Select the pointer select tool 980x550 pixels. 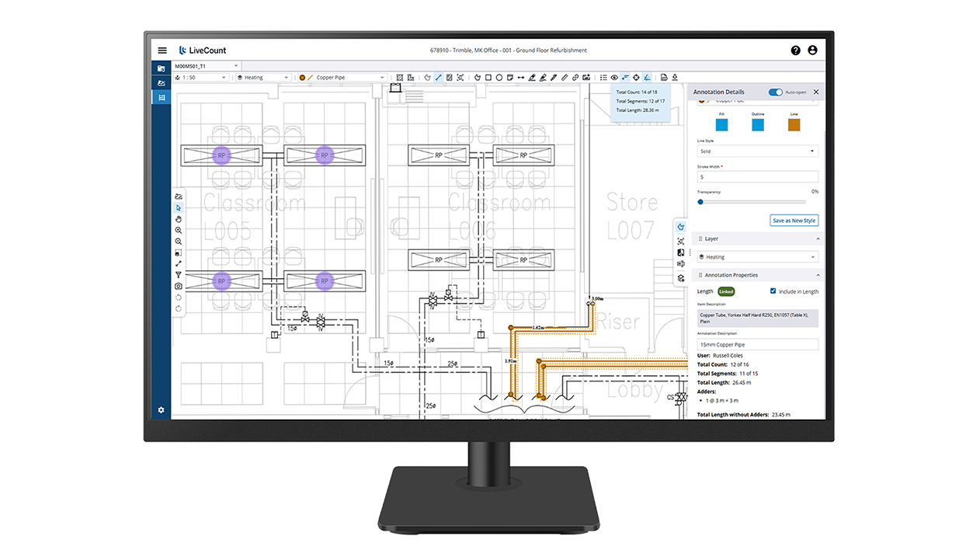(x=179, y=208)
